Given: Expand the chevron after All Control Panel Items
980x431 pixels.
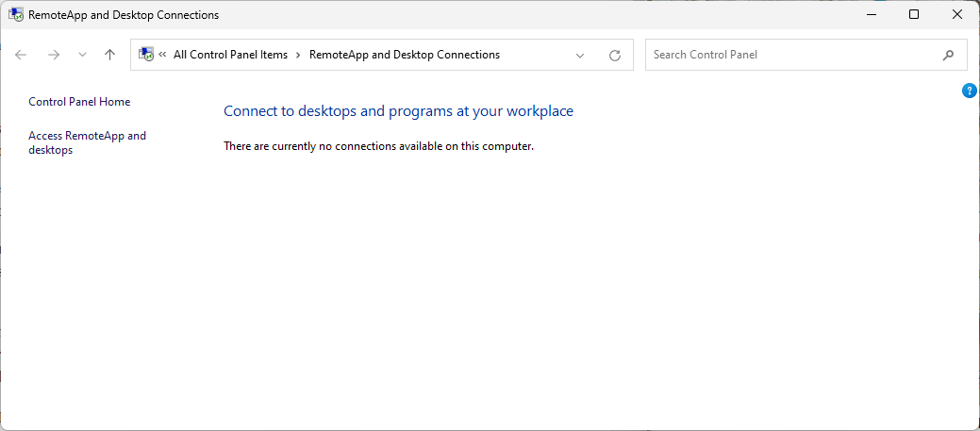Looking at the screenshot, I should (x=298, y=55).
